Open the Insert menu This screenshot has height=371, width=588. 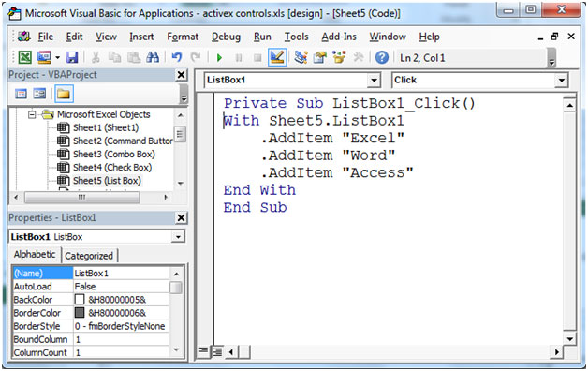pos(141,37)
